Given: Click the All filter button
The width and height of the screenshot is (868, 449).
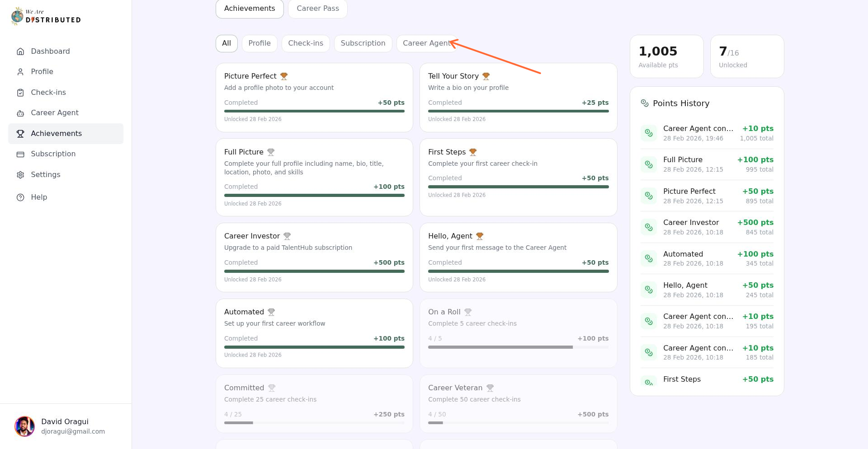Looking at the screenshot, I should pos(226,43).
